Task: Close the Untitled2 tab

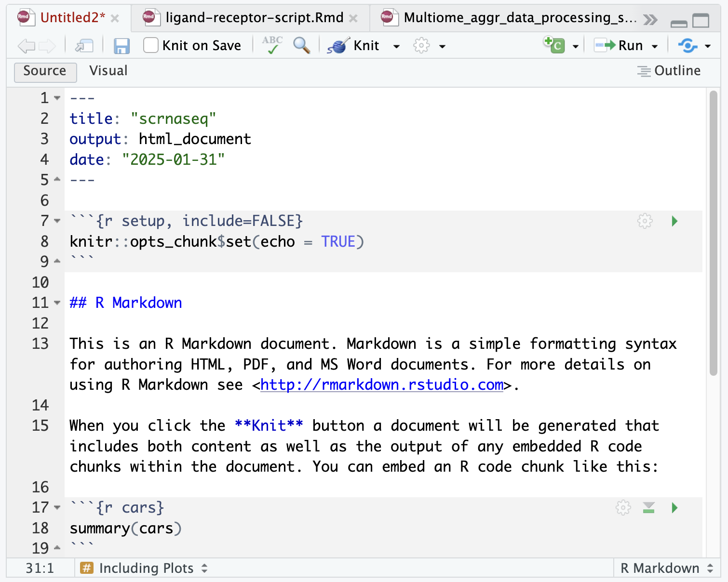Action: click(115, 18)
